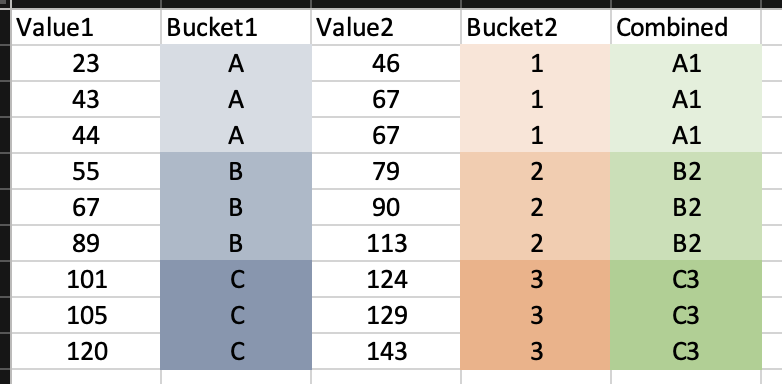Select the Value1 cell showing 44
782x384 pixels.
86,135
